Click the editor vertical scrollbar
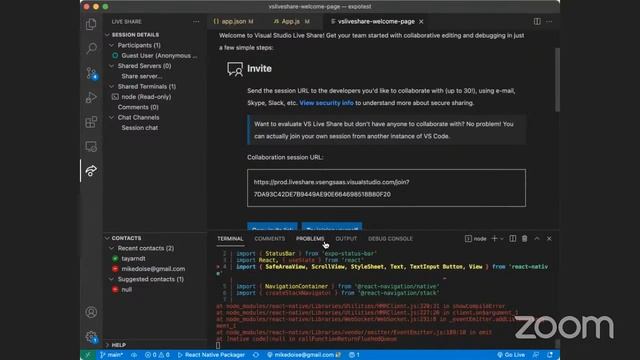Image resolution: width=640 pixels, height=360 pixels. [557, 80]
